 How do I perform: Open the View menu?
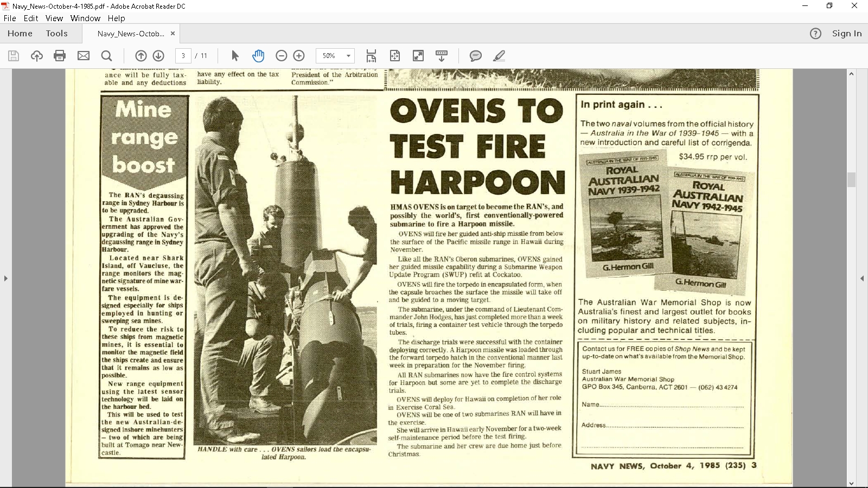[x=54, y=18]
